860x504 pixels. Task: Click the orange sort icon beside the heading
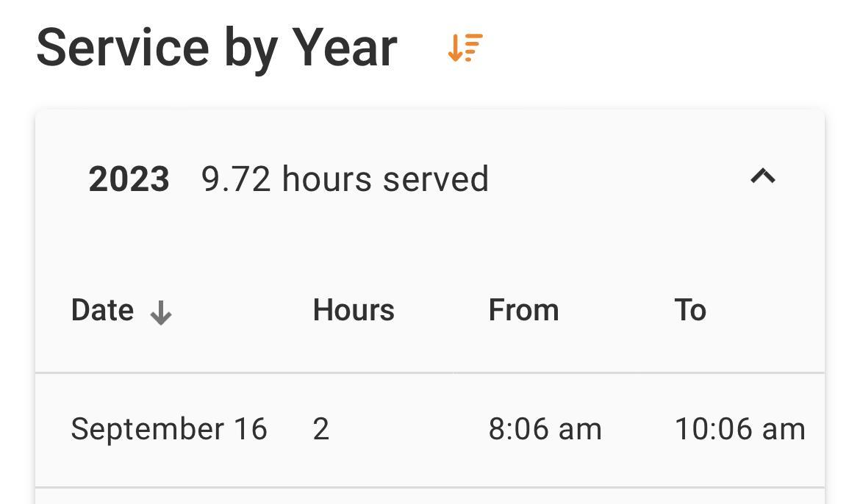465,48
